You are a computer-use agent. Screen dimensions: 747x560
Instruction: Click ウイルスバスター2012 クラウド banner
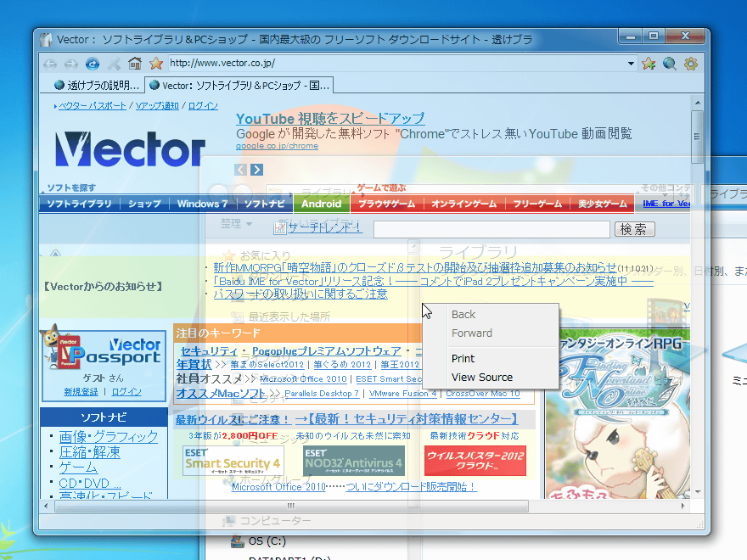[475, 461]
